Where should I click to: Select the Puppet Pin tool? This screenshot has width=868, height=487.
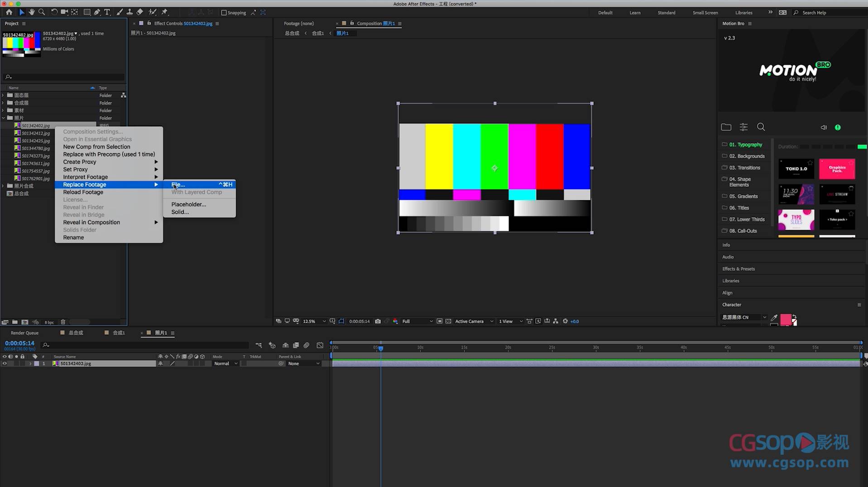tap(164, 12)
